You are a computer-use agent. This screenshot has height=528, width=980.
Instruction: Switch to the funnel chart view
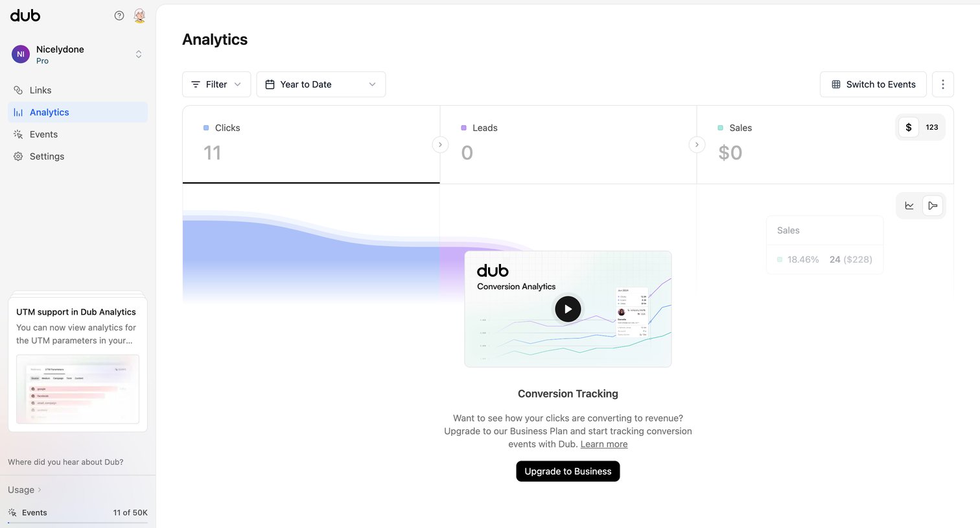(x=933, y=206)
